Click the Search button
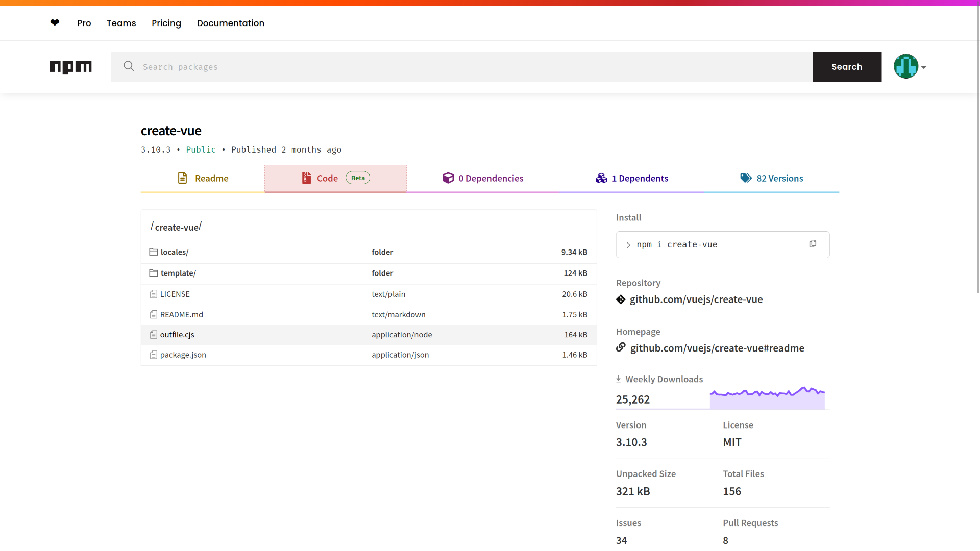980x551 pixels. (x=846, y=66)
